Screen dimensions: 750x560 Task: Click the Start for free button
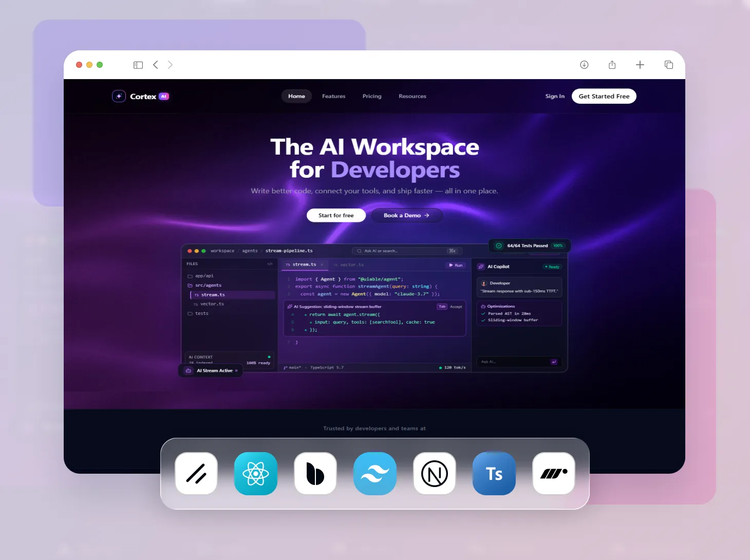click(x=336, y=215)
